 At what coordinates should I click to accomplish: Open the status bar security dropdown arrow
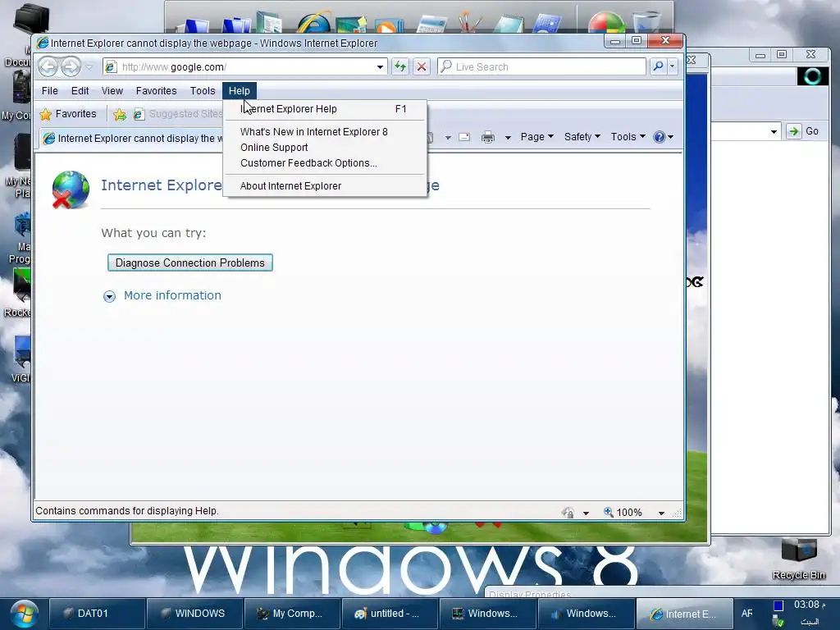pyautogui.click(x=586, y=514)
